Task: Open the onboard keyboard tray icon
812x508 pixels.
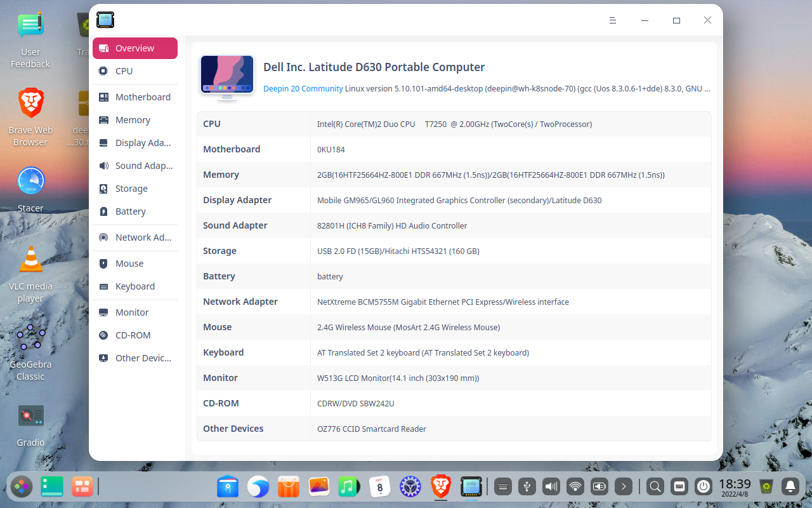Action: [x=503, y=487]
